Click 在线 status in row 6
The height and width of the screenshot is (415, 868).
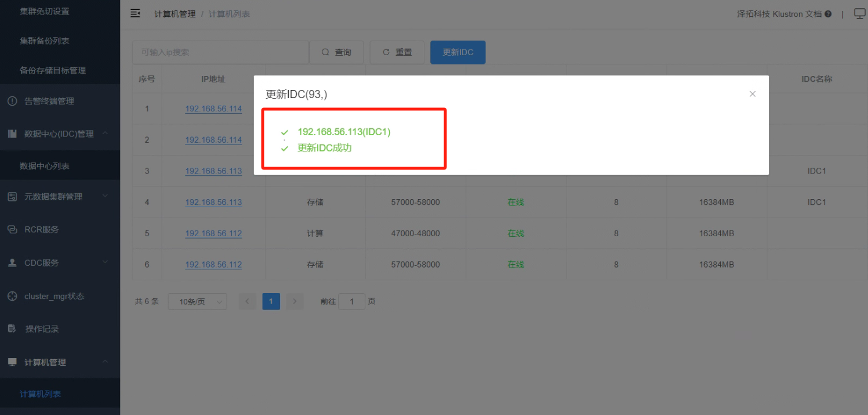click(516, 264)
